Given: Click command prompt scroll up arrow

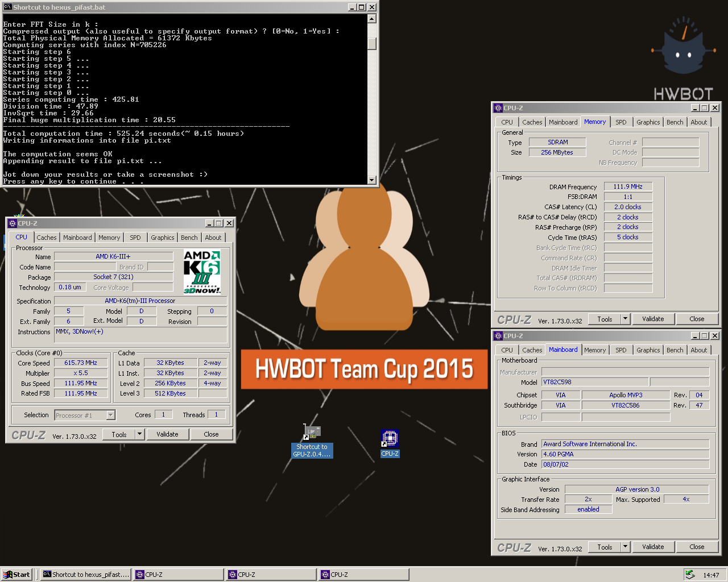Looking at the screenshot, I should tap(372, 19).
